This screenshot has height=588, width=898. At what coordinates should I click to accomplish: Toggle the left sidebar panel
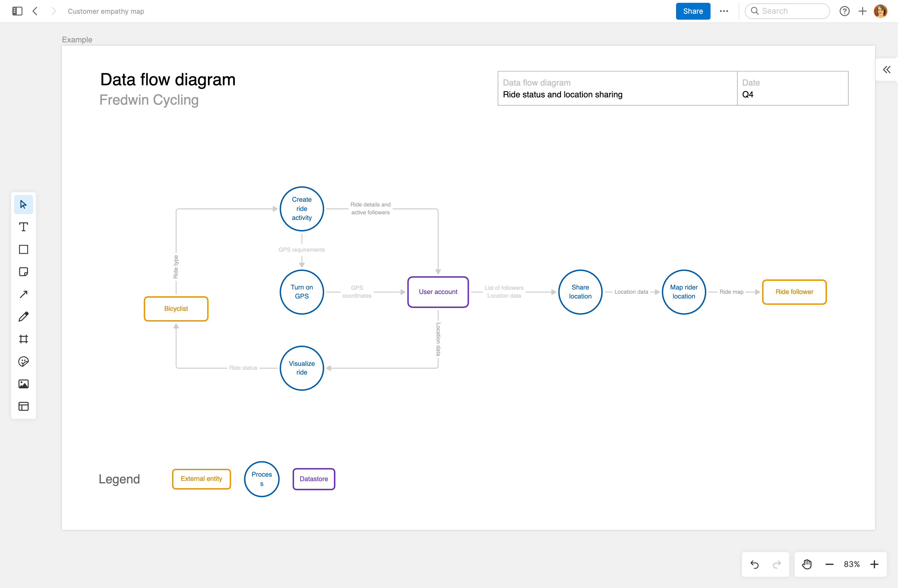click(17, 11)
